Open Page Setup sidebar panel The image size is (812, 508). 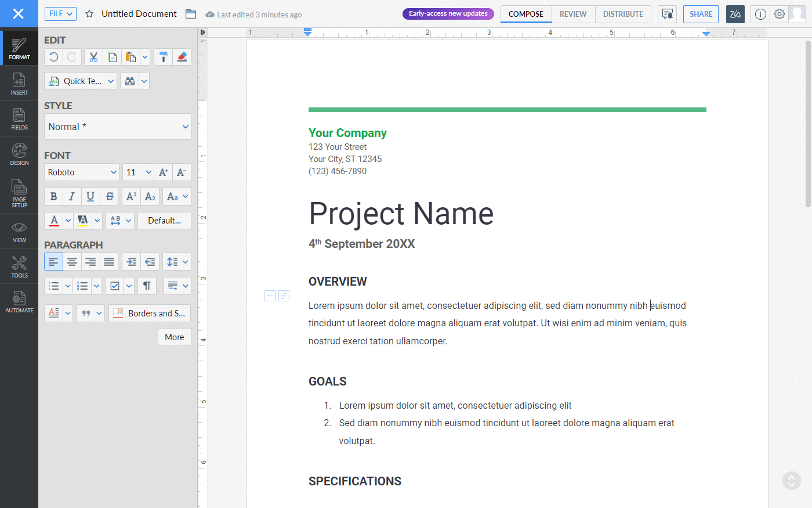click(19, 193)
